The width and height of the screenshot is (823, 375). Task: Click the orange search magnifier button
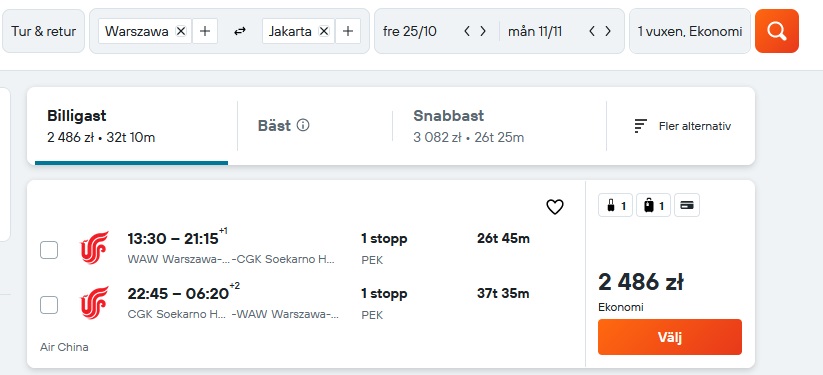[777, 31]
